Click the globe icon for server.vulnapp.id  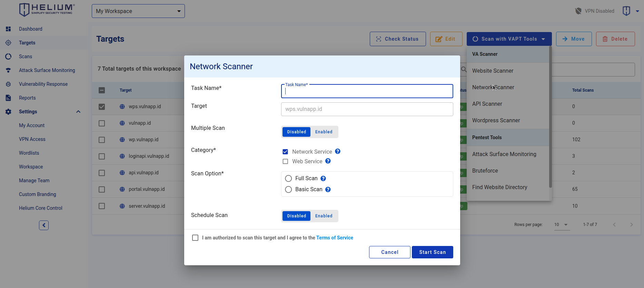click(122, 206)
